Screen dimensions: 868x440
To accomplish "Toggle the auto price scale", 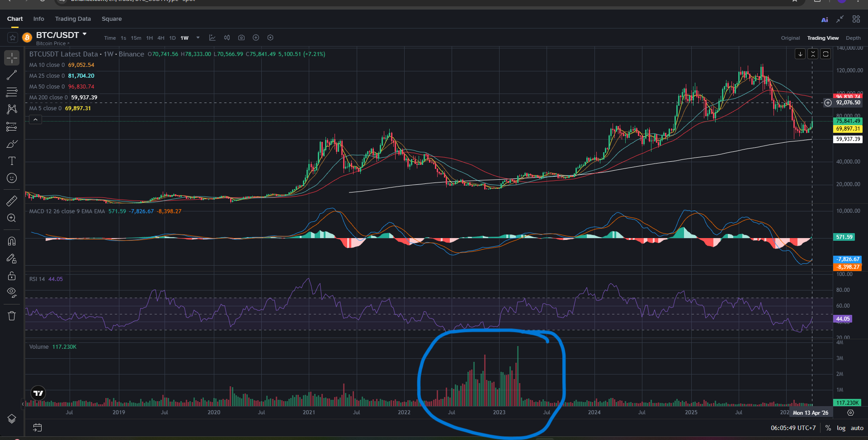I will tap(857, 428).
